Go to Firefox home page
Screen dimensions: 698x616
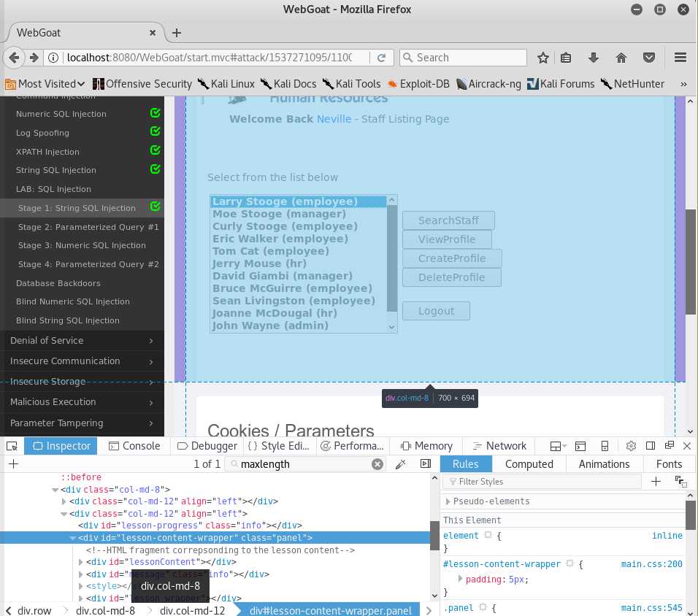pyautogui.click(x=621, y=58)
